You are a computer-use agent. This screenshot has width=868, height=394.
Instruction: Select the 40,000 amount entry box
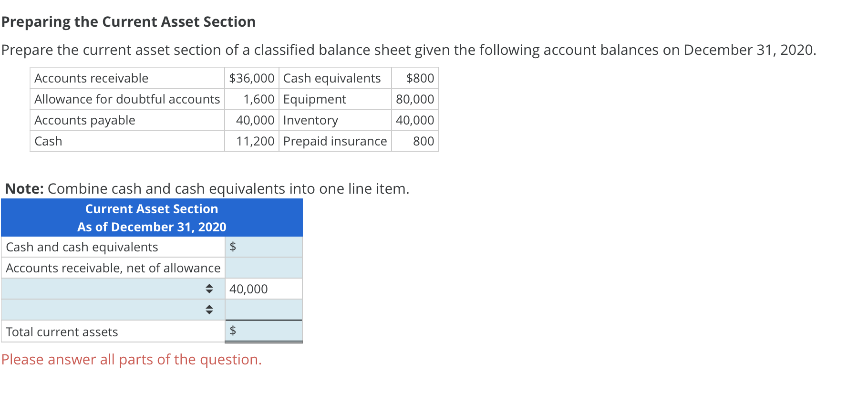(x=263, y=288)
